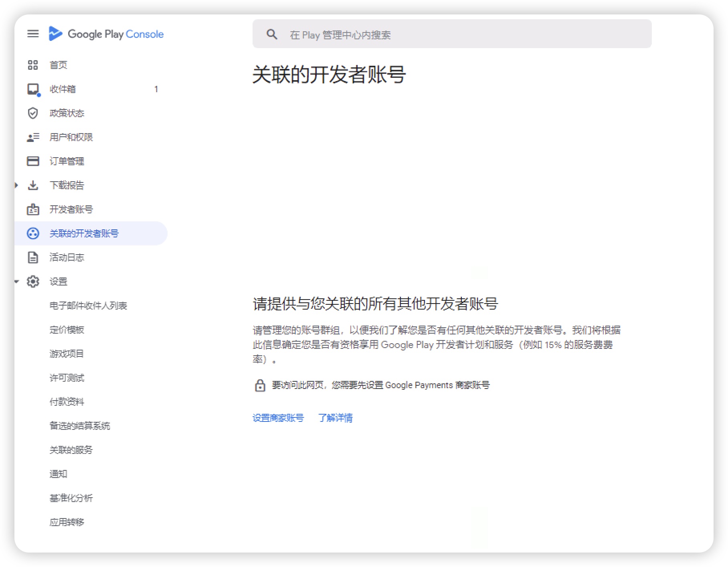Focus the Play 管理中心 search field
The width and height of the screenshot is (728, 567).
pyautogui.click(x=452, y=34)
